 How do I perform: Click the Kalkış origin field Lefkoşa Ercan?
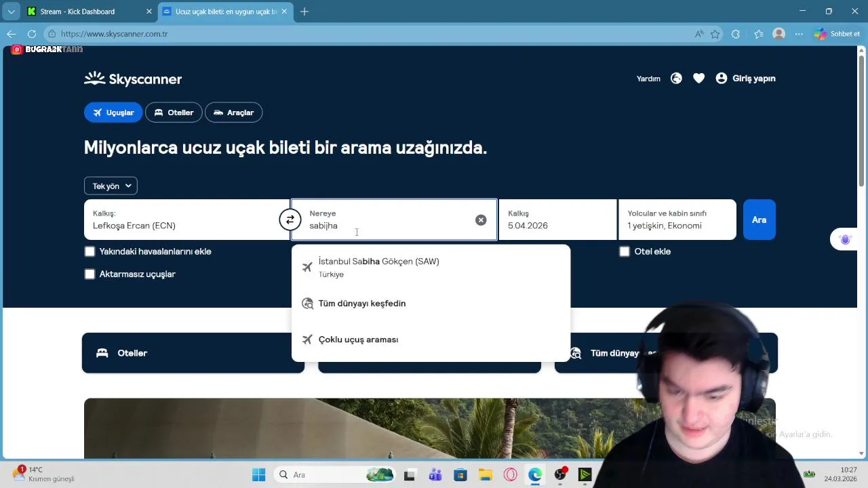183,220
